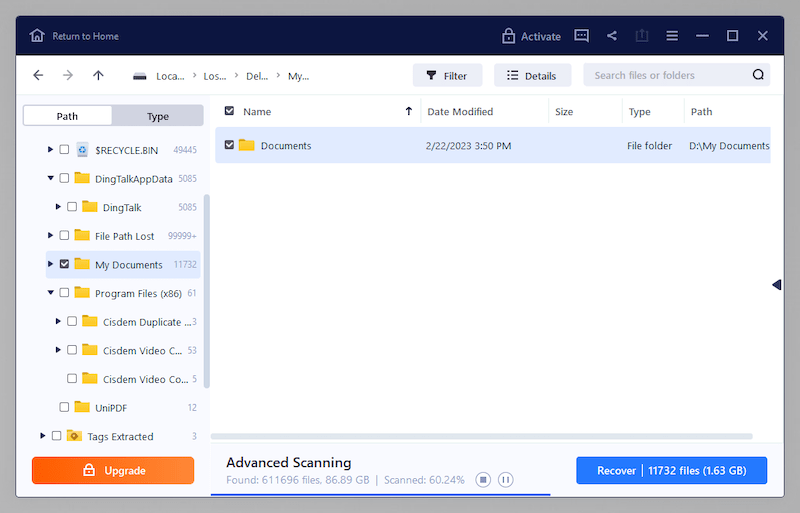Stop the advanced scan
800x513 pixels.
(x=483, y=480)
